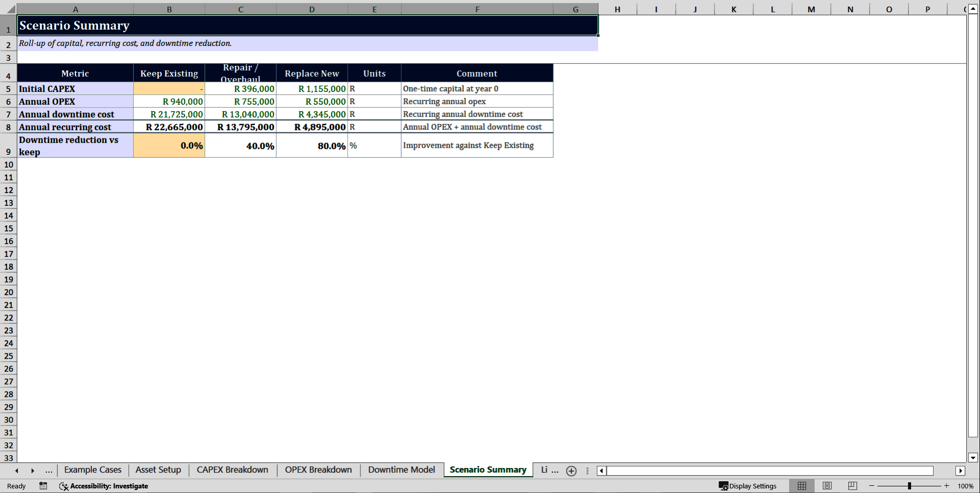This screenshot has height=493, width=980.
Task: Click the Scenario Summary sheet tab
Action: tap(488, 470)
